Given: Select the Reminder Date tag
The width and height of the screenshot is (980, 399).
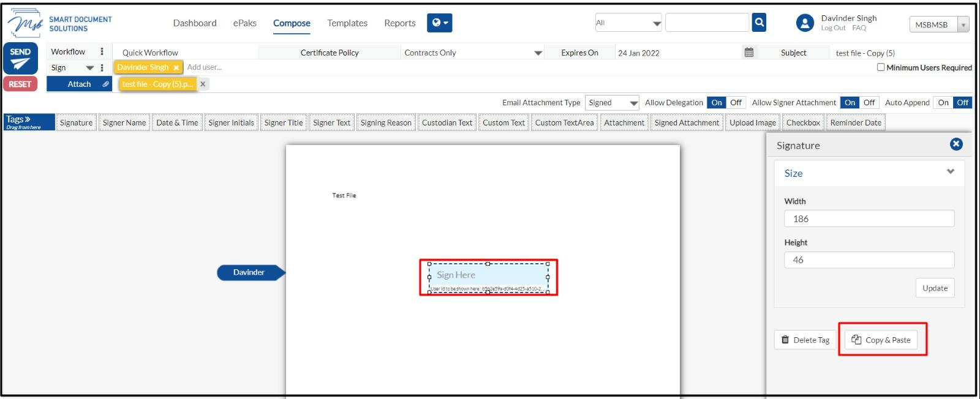Looking at the screenshot, I should [x=856, y=122].
